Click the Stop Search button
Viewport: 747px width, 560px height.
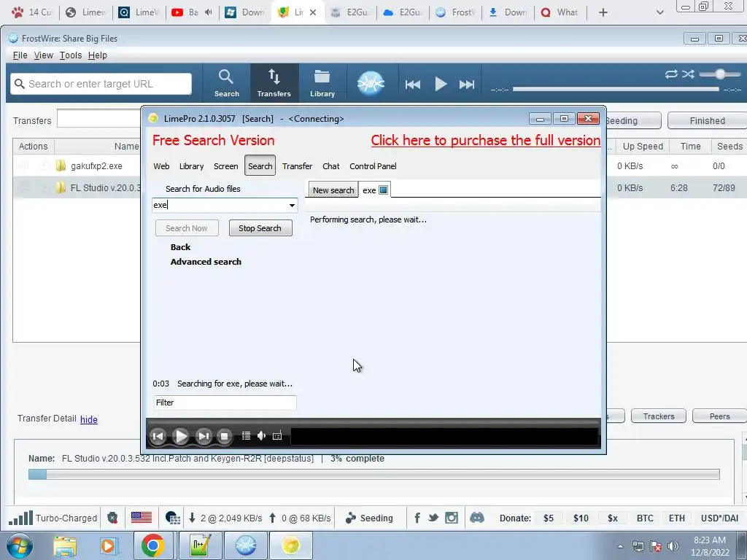pos(260,228)
